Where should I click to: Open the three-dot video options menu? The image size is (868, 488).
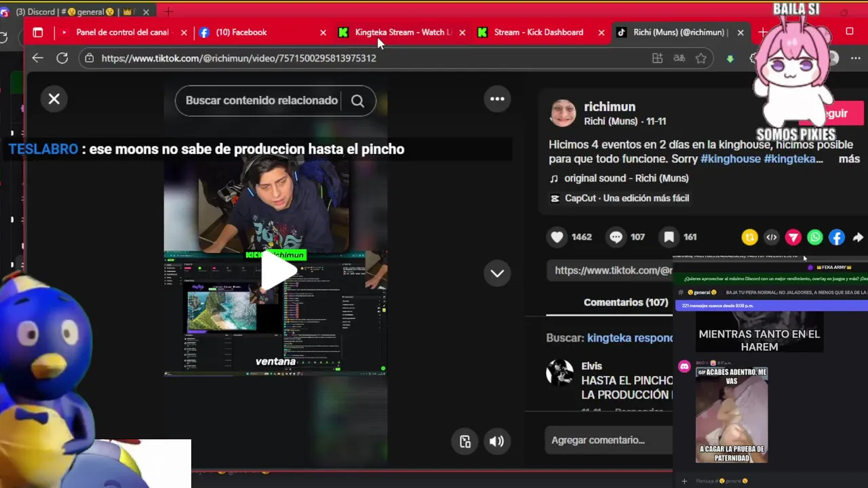coord(497,99)
